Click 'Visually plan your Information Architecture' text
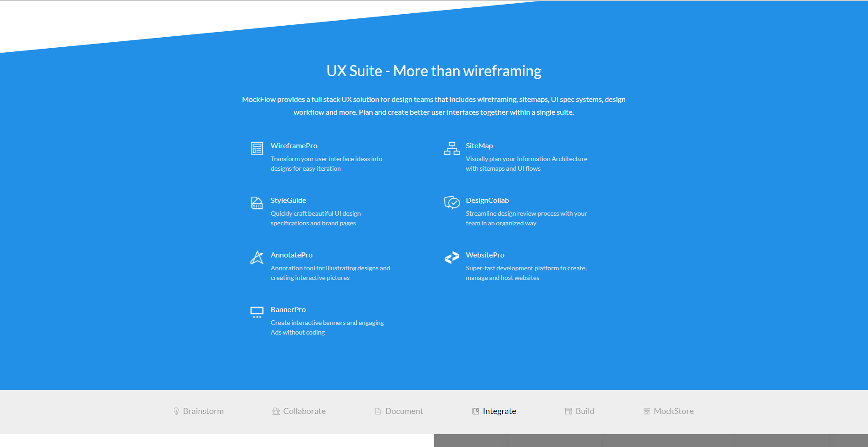Image resolution: width=868 pixels, height=447 pixels. click(527, 159)
